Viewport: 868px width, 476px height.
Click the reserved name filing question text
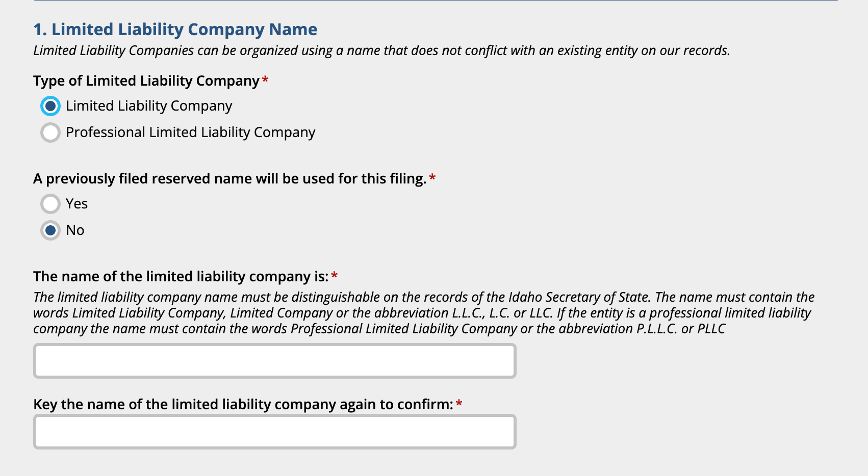[229, 178]
